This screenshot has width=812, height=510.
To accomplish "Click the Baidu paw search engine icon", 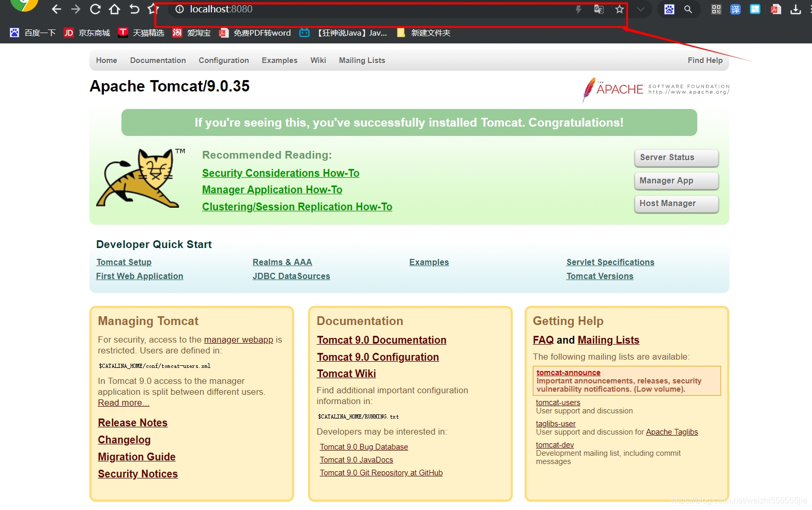I will 669,9.
